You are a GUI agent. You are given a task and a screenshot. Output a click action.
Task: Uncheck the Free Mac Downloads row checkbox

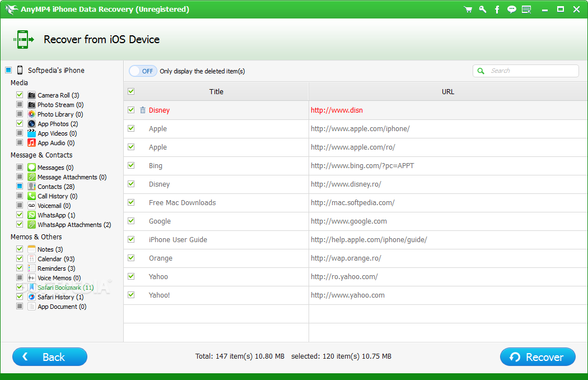[131, 202]
